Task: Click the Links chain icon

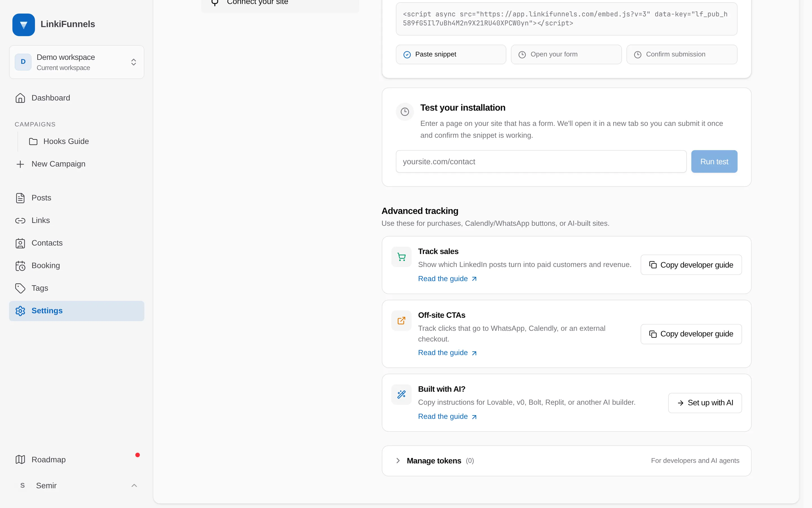Action: click(x=20, y=221)
